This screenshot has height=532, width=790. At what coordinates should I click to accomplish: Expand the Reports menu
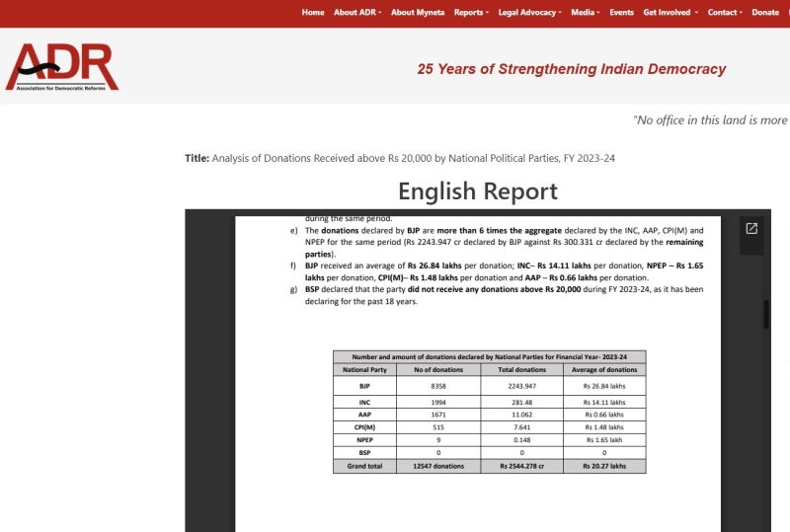471,13
